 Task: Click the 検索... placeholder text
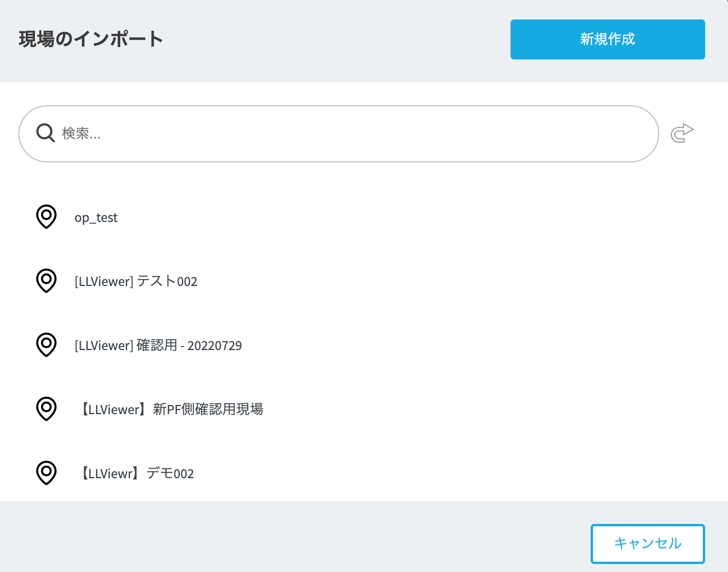[x=81, y=134]
